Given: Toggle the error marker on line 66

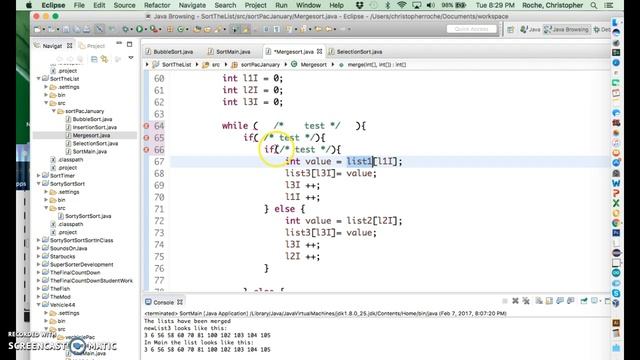Looking at the screenshot, I should (146, 150).
